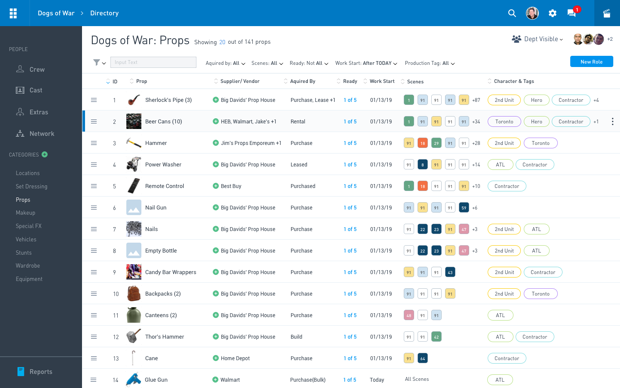The image size is (620, 388).
Task: Click the three-dot menu on Beer Cans row
Action: click(x=612, y=121)
